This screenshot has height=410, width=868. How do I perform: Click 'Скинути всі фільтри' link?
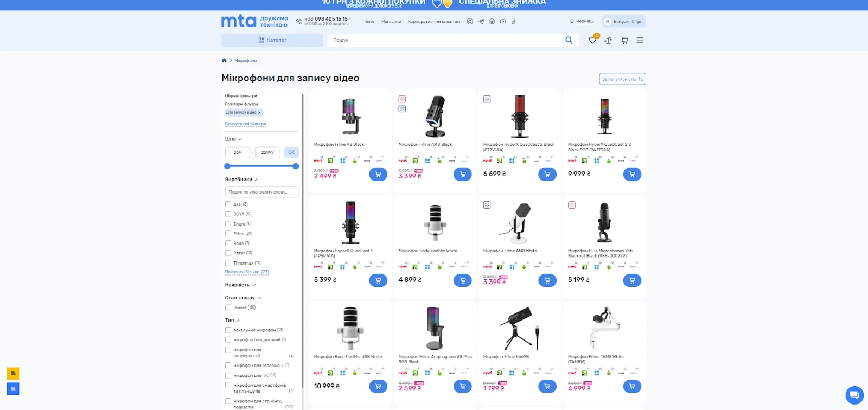[x=246, y=124]
